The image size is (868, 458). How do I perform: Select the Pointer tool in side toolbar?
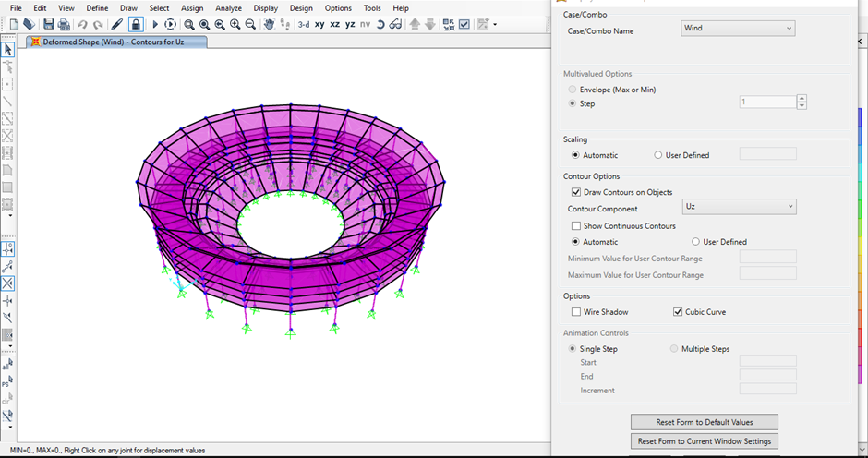[7, 49]
